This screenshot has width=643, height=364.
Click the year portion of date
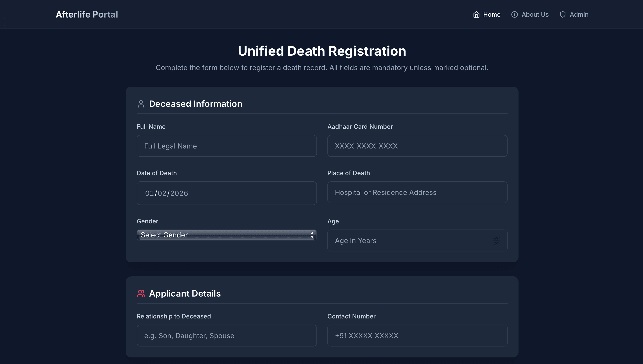point(179,193)
